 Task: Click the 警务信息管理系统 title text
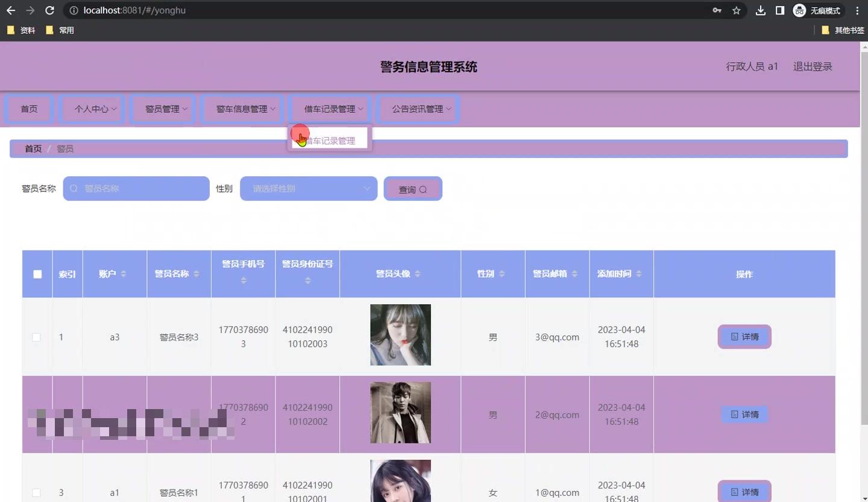(429, 67)
